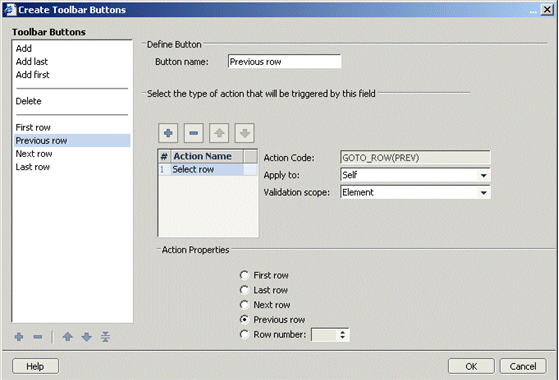Screen dimensions: 559x380
Task: Select Next row in the Toolbar Buttons list
Action: 34,154
